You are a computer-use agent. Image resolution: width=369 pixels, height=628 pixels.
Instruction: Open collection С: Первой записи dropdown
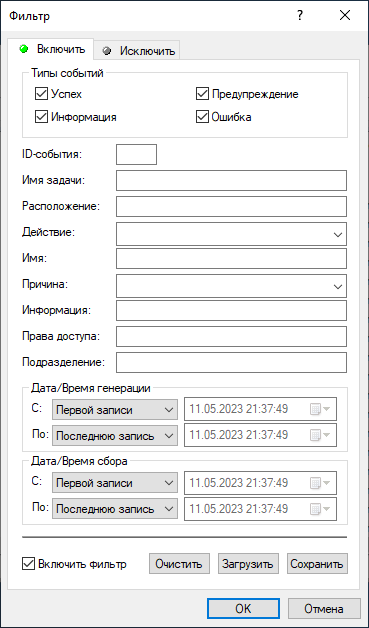coord(115,483)
